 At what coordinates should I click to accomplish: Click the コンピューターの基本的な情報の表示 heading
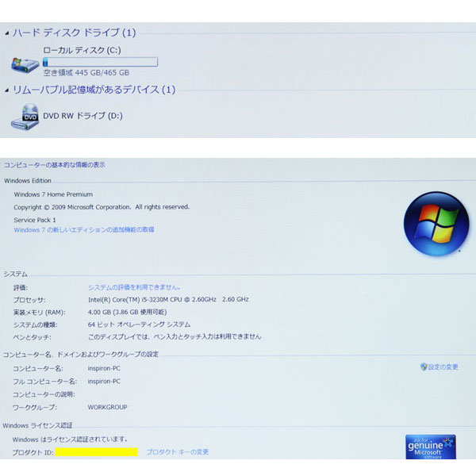click(x=55, y=165)
